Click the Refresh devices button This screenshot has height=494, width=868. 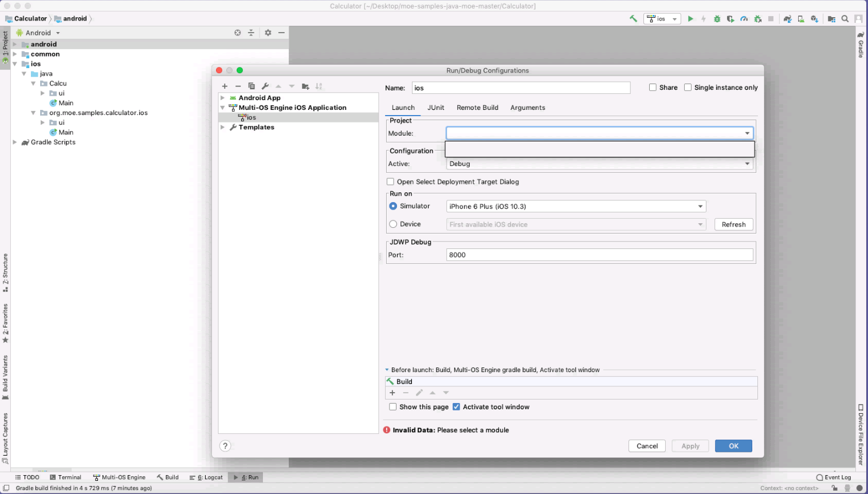[x=733, y=224]
